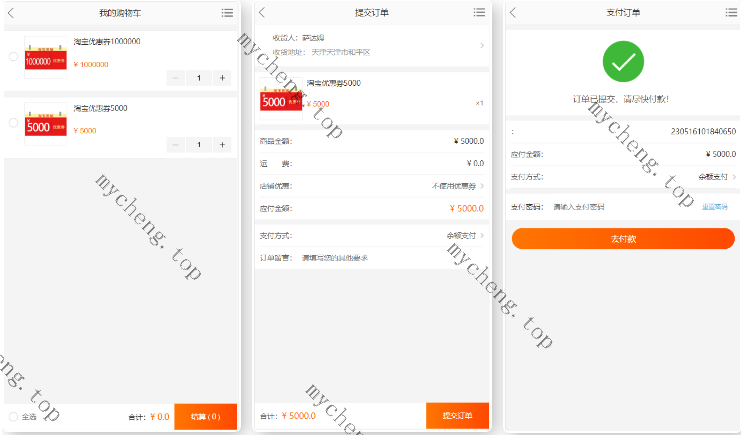Go back from the shopping cart screen

point(11,13)
